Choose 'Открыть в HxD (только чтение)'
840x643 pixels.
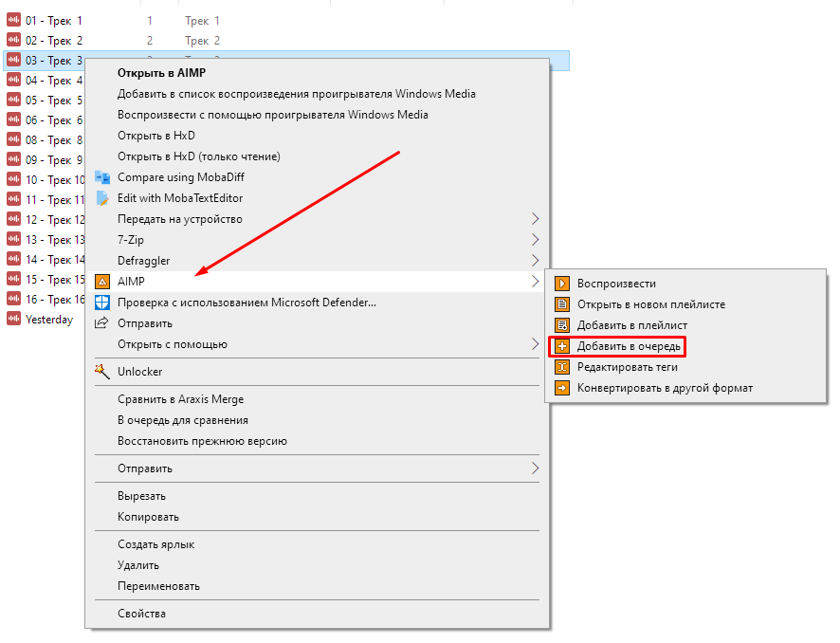(199, 156)
